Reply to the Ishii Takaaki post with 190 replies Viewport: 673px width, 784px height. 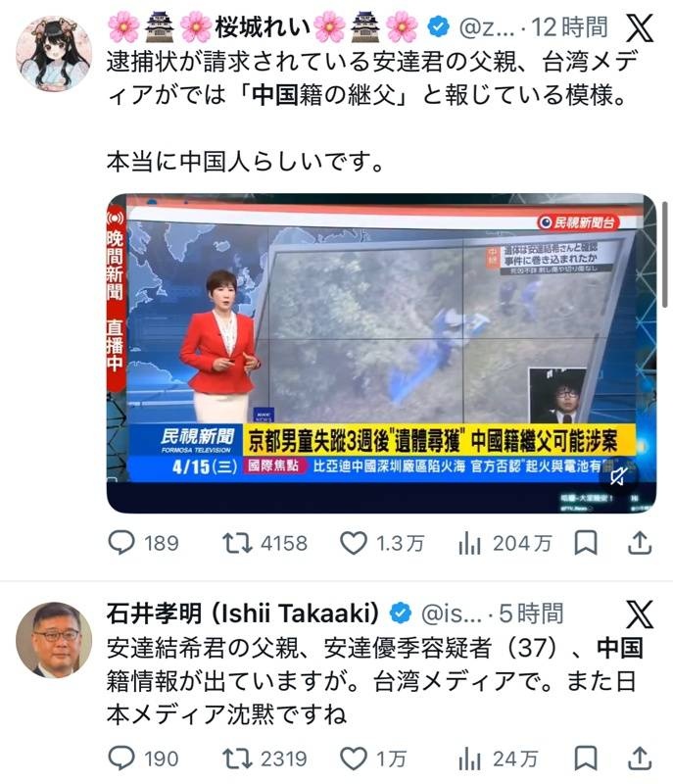121,759
